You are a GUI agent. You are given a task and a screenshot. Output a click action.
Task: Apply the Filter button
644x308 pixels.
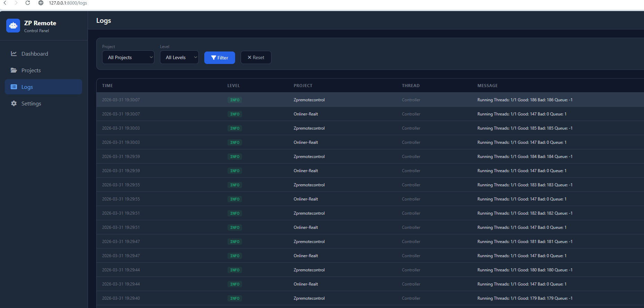click(220, 58)
